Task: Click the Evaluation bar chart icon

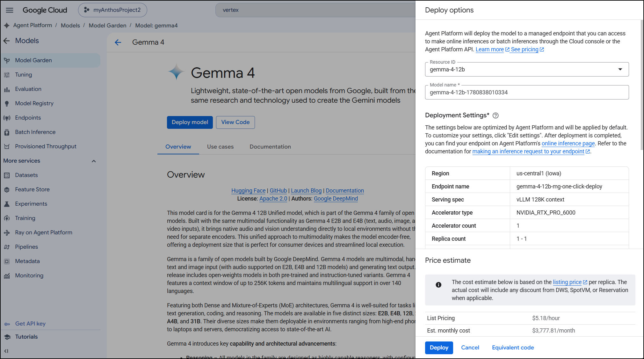Action: (7, 89)
